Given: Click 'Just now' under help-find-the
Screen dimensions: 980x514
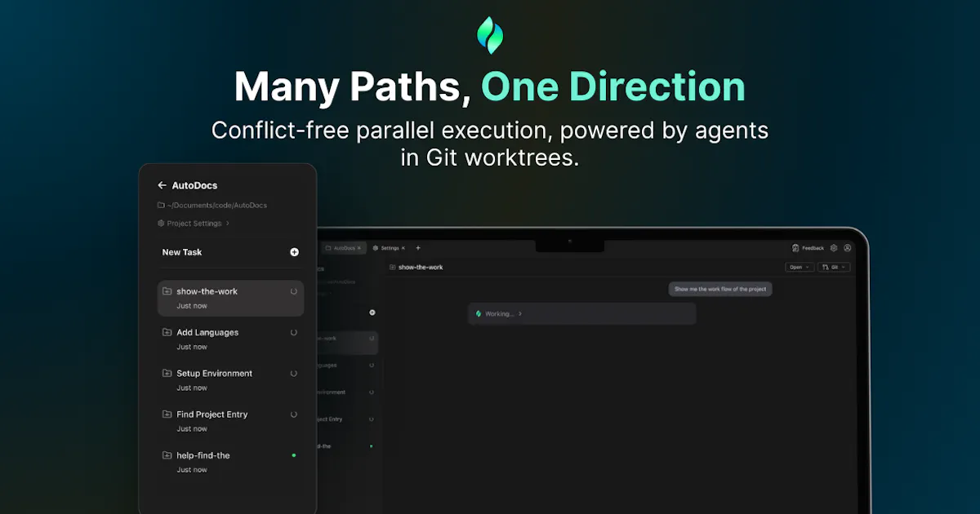Looking at the screenshot, I should coord(192,469).
